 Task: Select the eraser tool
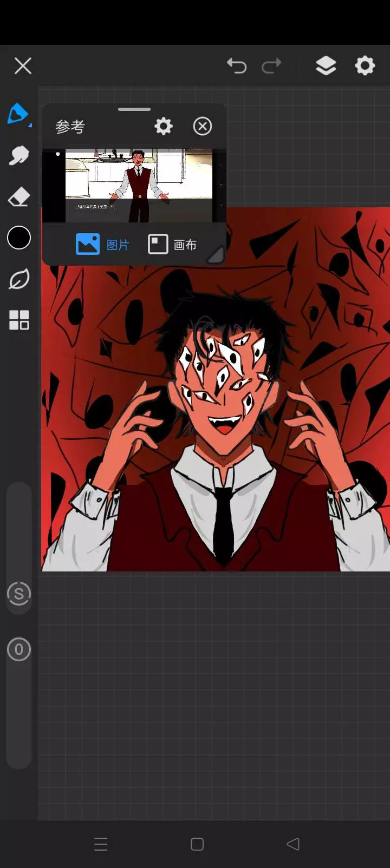click(19, 197)
